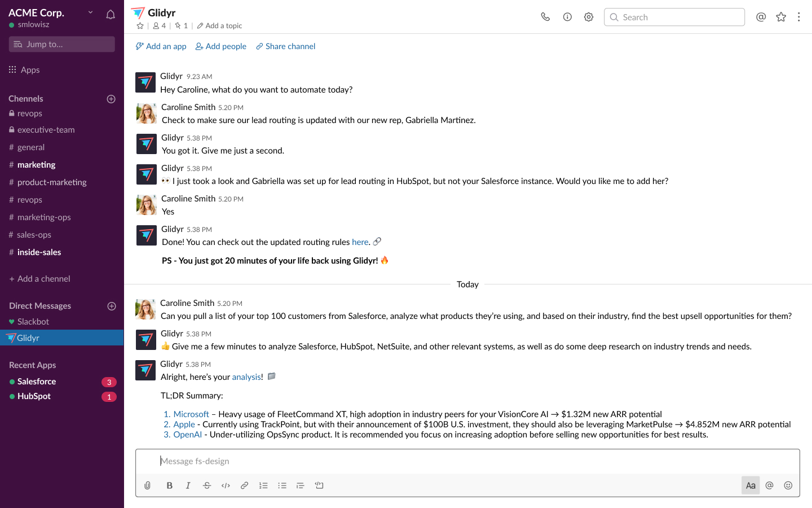Toggle italic formatting
Image resolution: width=812 pixels, height=508 pixels.
[x=188, y=485]
